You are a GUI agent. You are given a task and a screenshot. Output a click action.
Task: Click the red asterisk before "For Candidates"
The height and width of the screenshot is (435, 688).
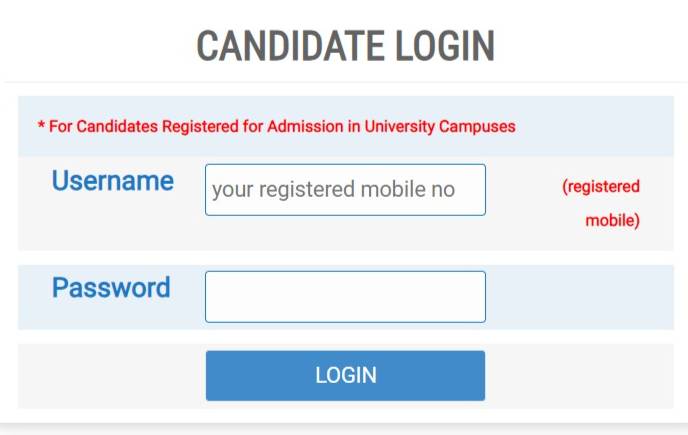pos(41,127)
